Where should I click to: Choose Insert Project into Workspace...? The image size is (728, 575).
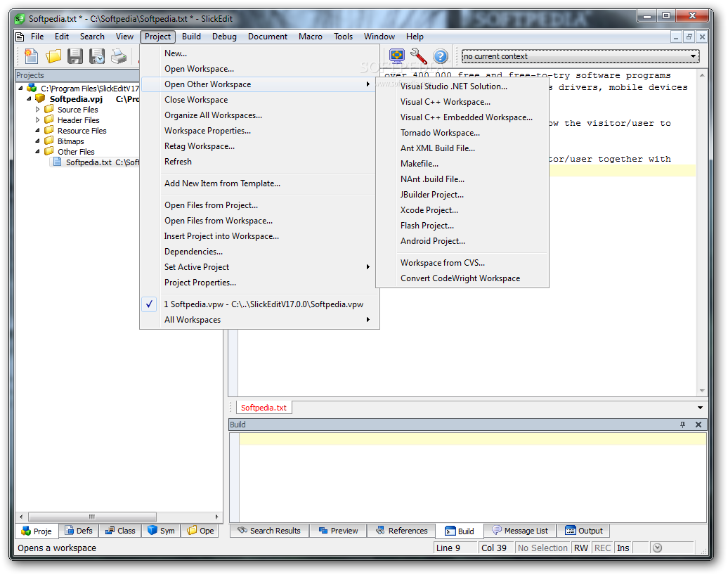(x=259, y=236)
